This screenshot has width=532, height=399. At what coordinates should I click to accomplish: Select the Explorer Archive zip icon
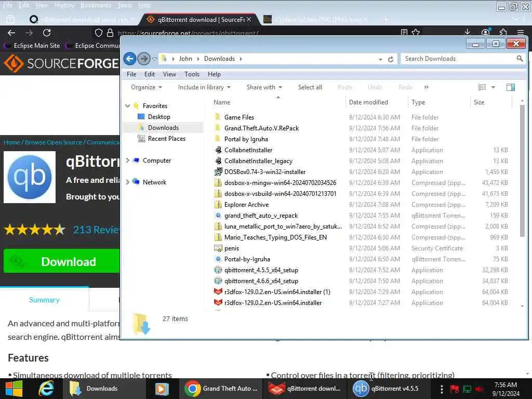[218, 205]
